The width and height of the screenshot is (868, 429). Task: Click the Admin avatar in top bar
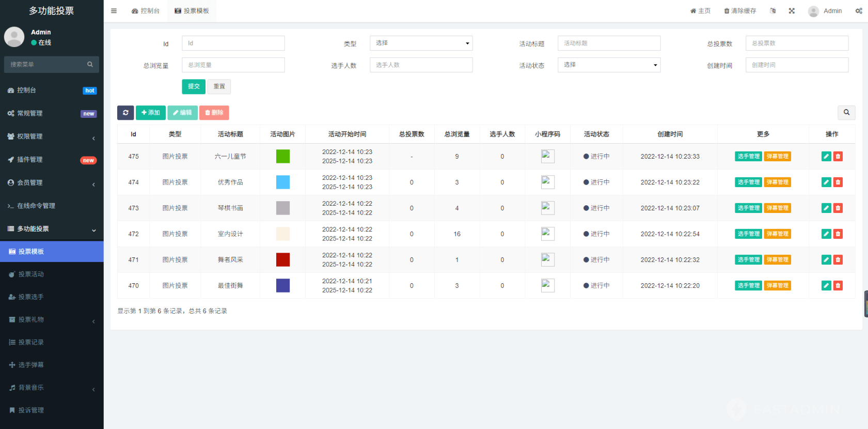pos(813,11)
